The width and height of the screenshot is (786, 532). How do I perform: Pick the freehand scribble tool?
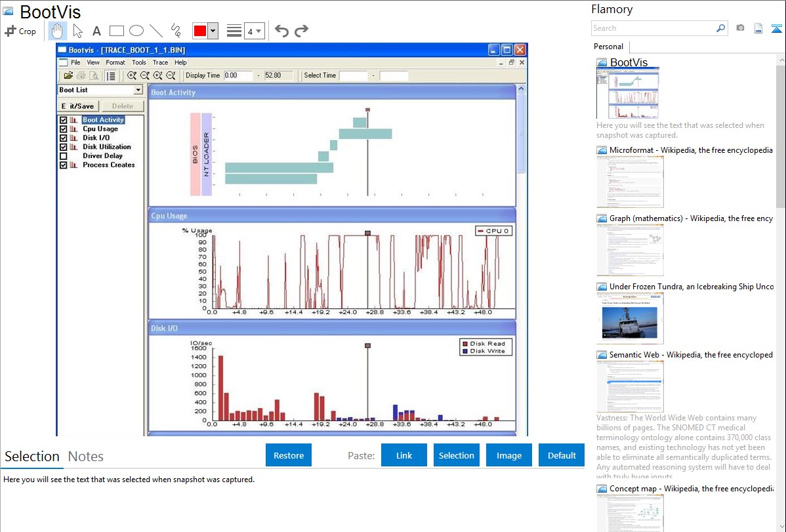click(x=176, y=31)
